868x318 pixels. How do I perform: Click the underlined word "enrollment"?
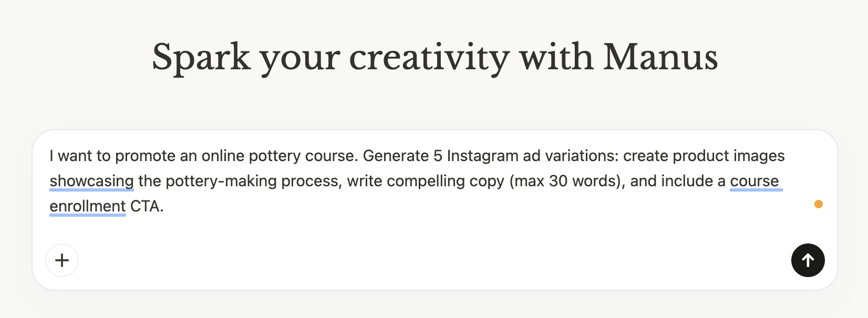(87, 206)
